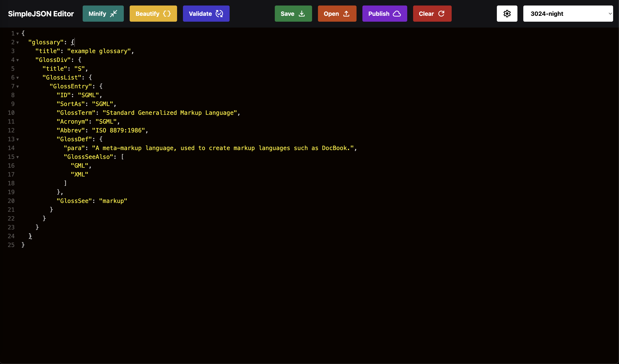Collapse the root object fold arrow on line 1

tap(18, 34)
